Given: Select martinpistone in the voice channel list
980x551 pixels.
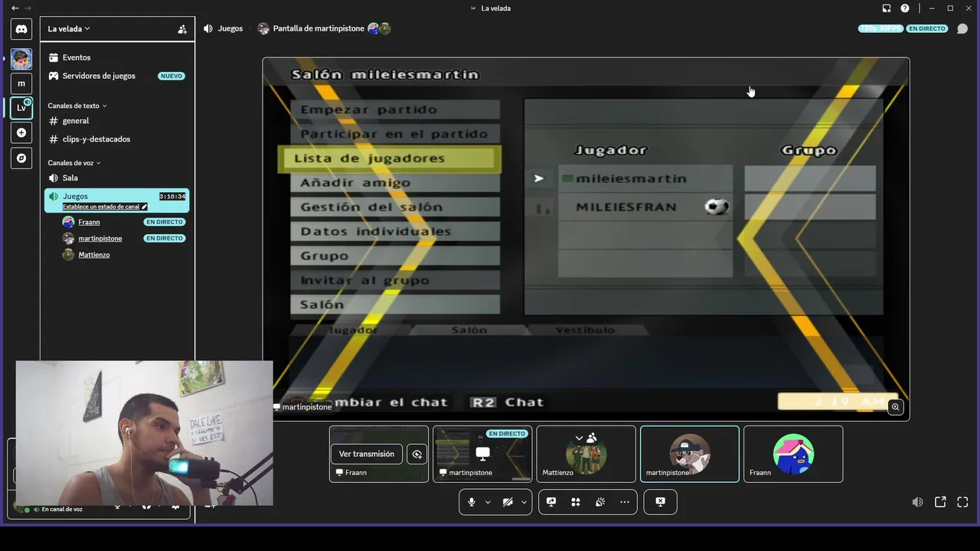Looking at the screenshot, I should [x=100, y=238].
